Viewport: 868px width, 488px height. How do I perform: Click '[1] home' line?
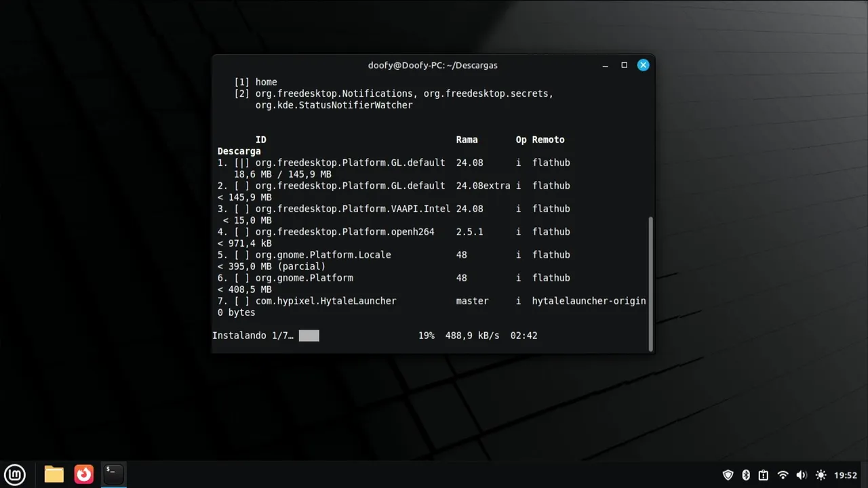tap(256, 82)
